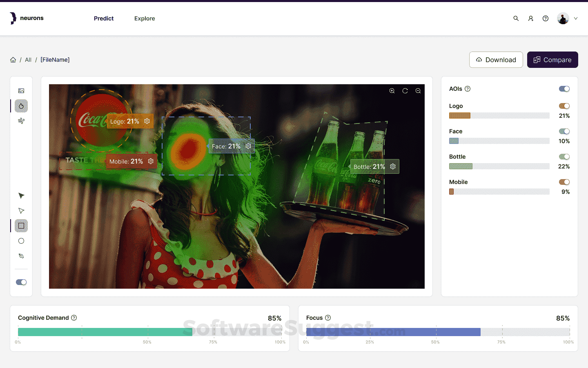Select the heatmap flame icon

click(x=21, y=106)
